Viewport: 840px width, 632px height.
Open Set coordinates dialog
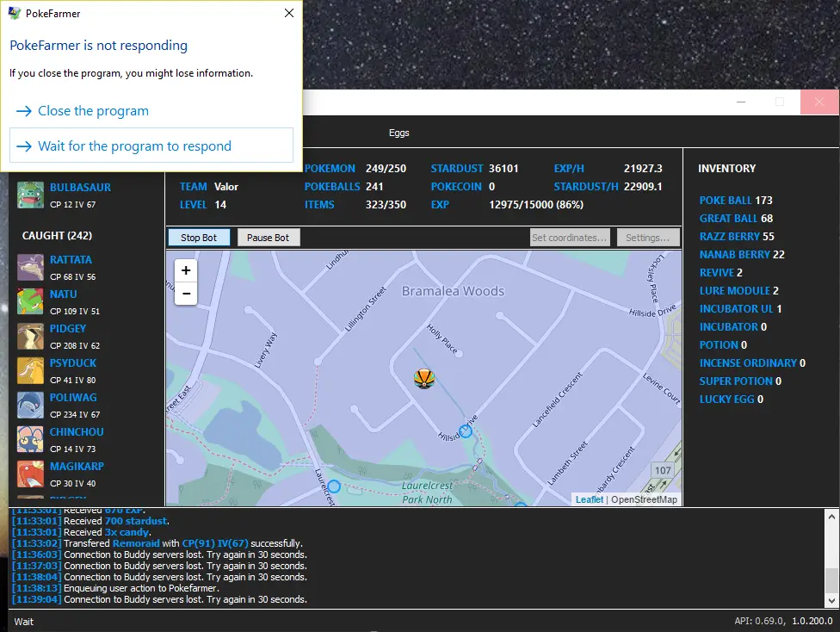click(570, 238)
